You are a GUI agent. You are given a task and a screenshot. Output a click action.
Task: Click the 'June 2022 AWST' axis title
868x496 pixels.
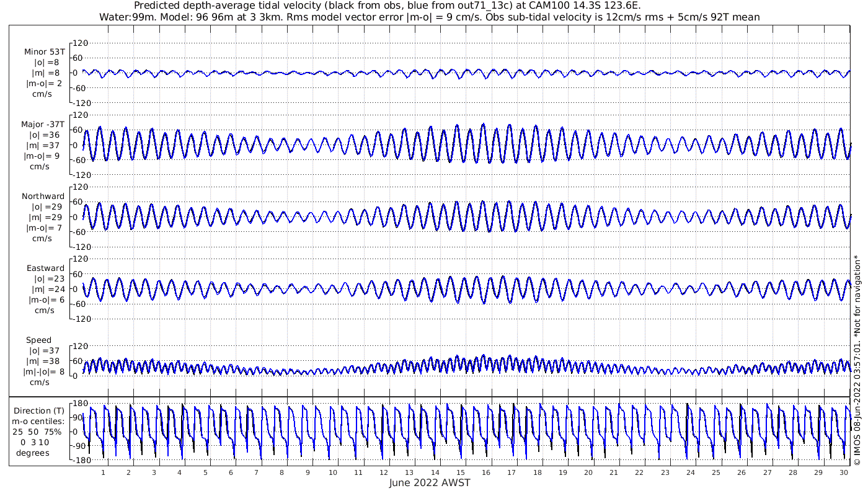[430, 483]
